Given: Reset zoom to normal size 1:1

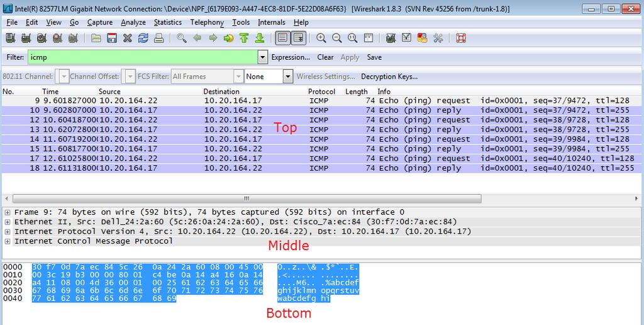Looking at the screenshot, I should pos(352,38).
